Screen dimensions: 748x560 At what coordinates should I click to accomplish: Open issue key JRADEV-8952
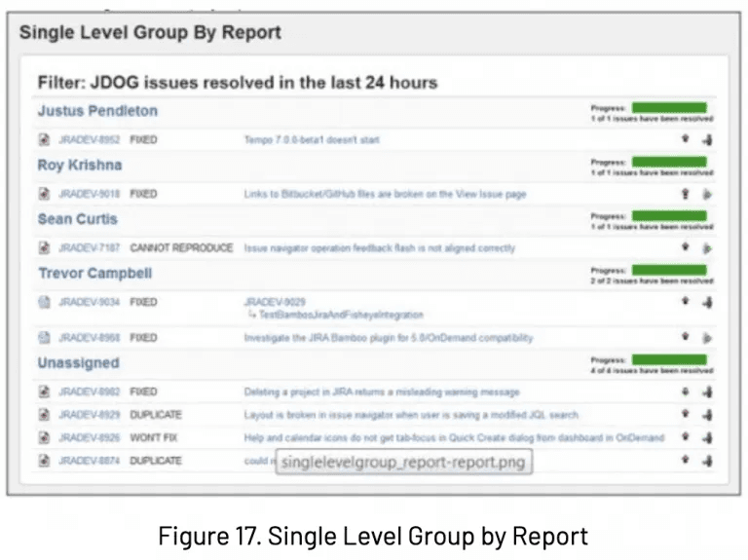(x=89, y=140)
